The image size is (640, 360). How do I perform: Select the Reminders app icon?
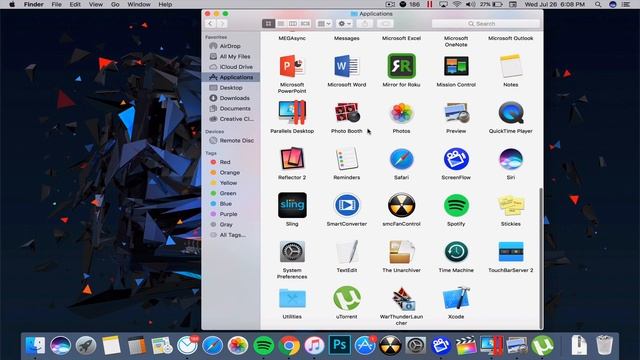(x=347, y=159)
